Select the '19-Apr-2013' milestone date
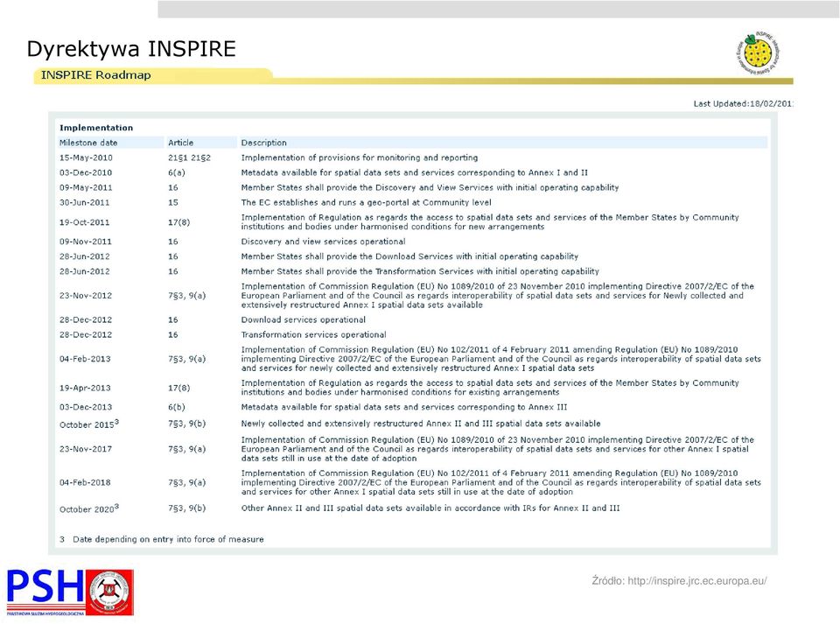Screen dimensions: 840x624 (x=85, y=388)
